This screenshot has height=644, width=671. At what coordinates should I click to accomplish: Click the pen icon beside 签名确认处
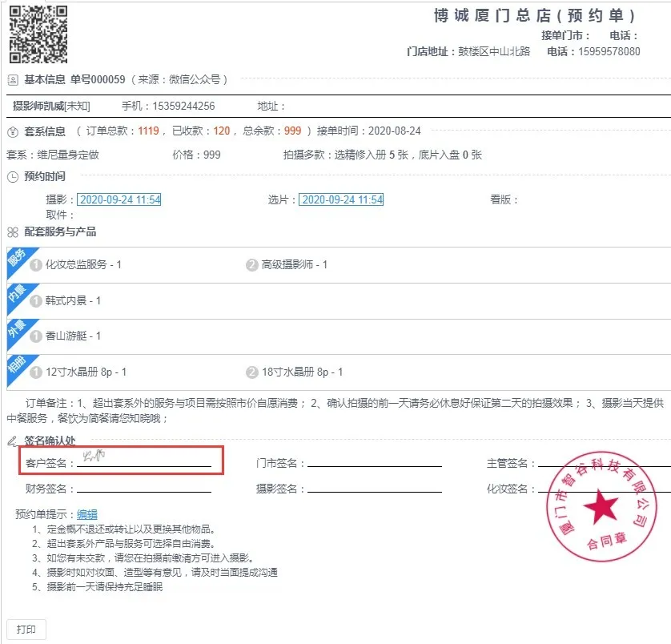coord(12,441)
